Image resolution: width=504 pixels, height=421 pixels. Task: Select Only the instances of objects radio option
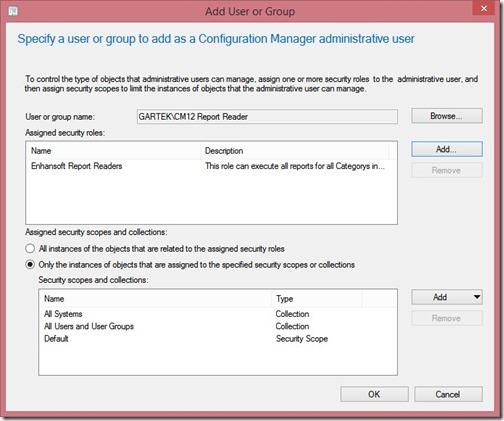click(x=30, y=265)
